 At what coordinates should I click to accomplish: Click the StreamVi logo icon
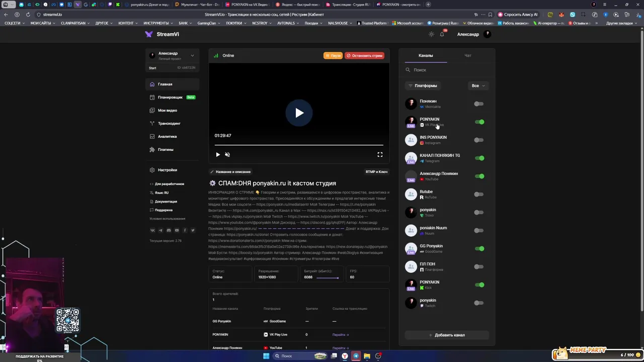[148, 34]
